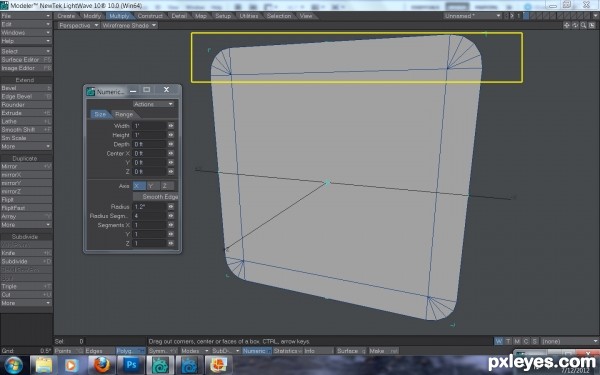Click envelope icon next to Segments Z
This screenshot has height=375, width=600.
coord(171,243)
